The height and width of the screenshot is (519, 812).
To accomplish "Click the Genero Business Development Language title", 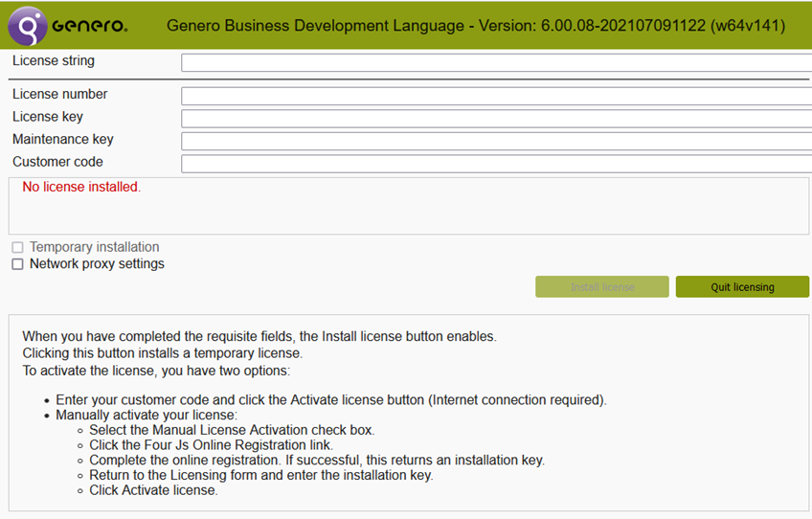I will pos(476,26).
